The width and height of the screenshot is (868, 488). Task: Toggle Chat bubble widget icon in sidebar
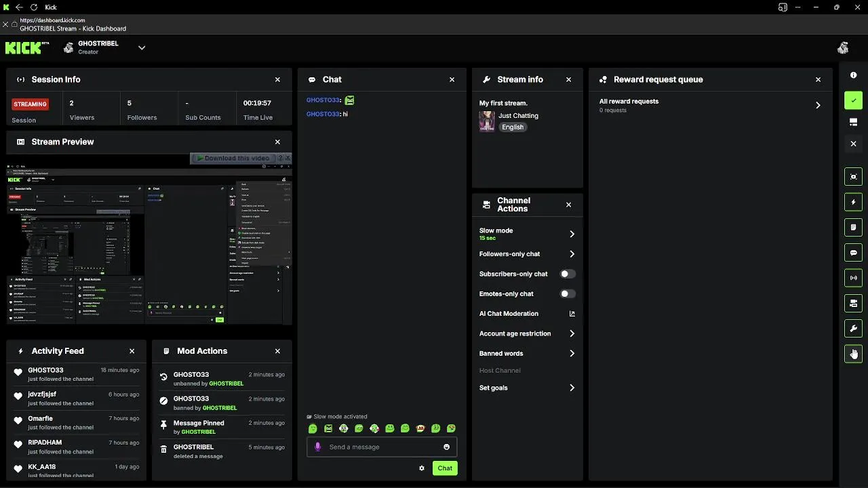(x=853, y=252)
